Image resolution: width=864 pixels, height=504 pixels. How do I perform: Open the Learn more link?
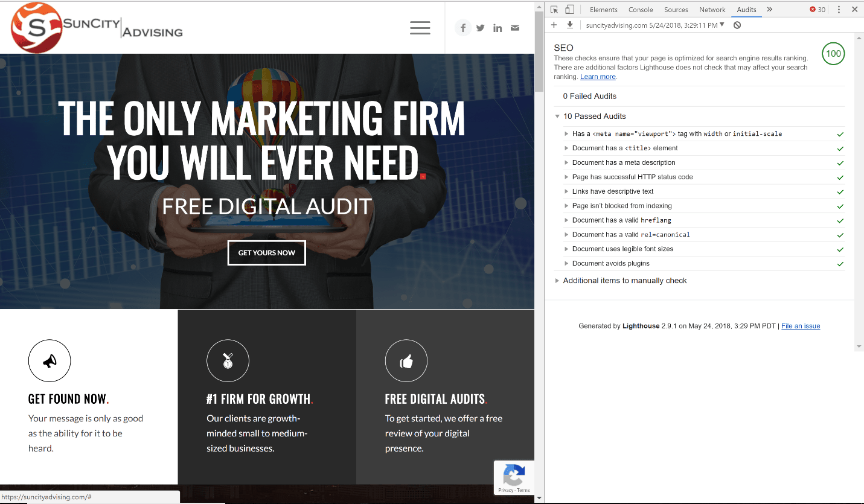click(598, 77)
